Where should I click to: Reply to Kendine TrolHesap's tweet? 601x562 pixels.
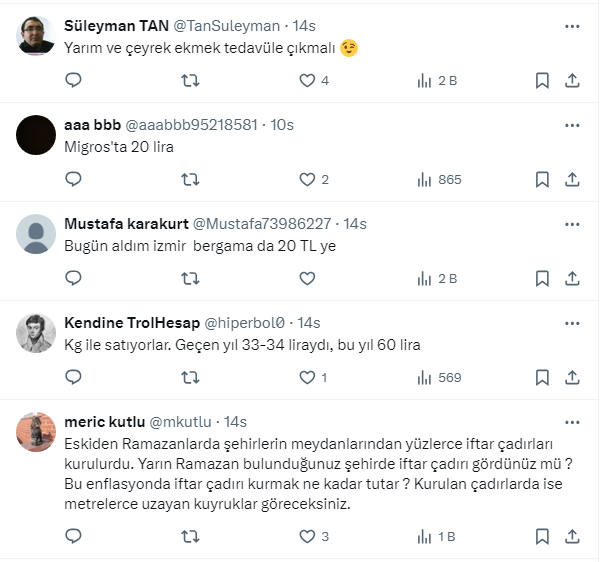click(73, 378)
